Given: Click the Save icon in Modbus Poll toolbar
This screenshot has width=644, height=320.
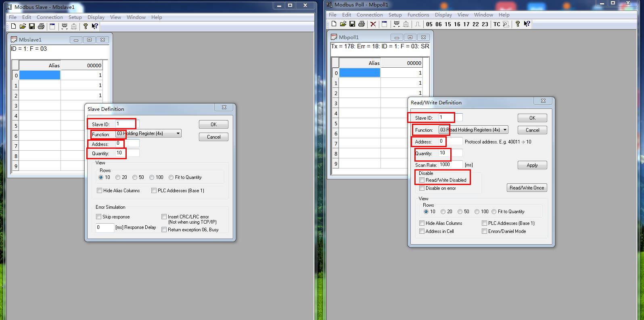Looking at the screenshot, I should click(x=352, y=24).
